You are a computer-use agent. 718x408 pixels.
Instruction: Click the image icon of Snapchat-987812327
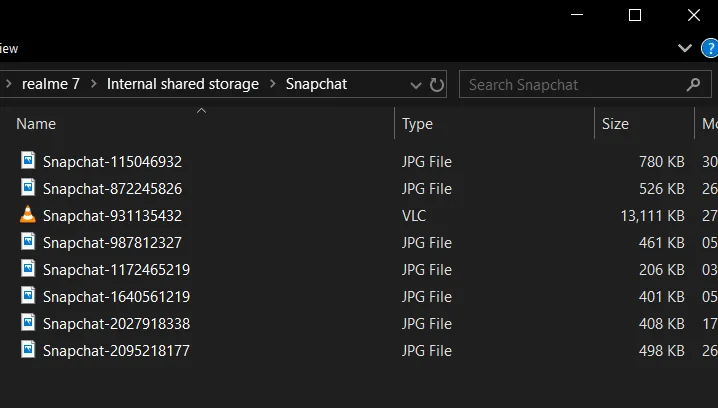click(x=28, y=241)
